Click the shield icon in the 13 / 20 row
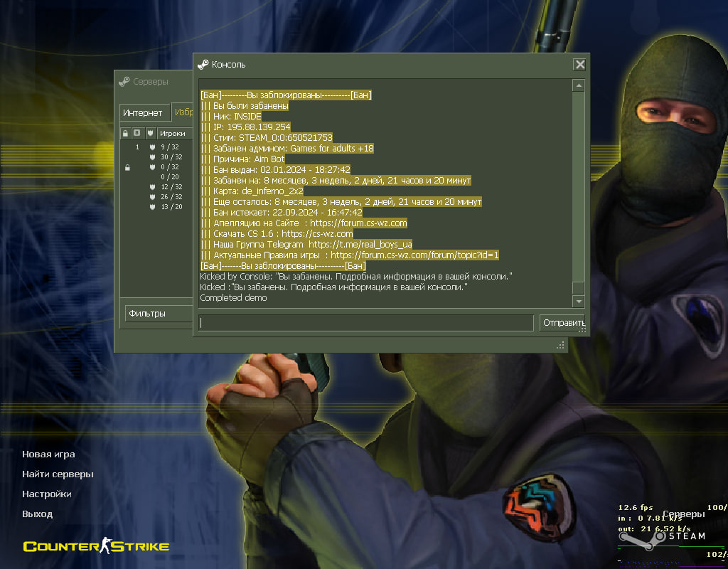Viewport: 728px width, 569px height. [x=152, y=207]
